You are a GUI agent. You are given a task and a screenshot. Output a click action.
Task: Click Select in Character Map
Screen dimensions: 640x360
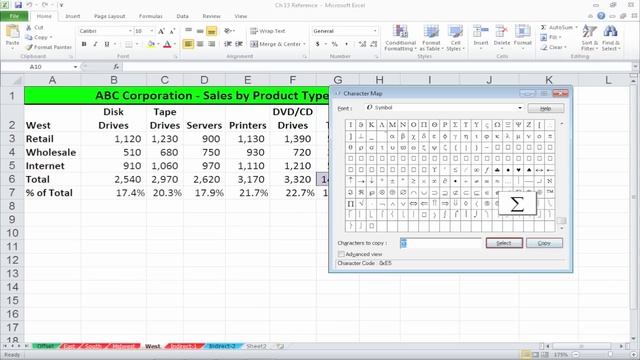504,243
